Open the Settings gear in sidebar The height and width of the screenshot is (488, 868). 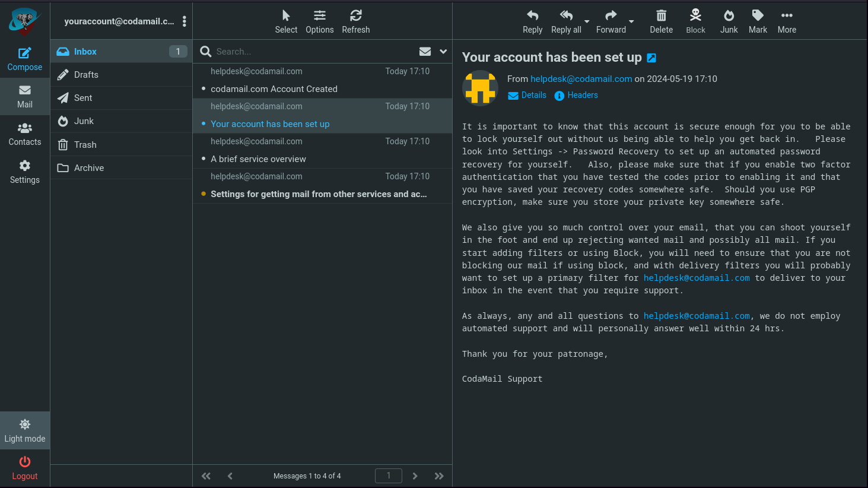25,172
